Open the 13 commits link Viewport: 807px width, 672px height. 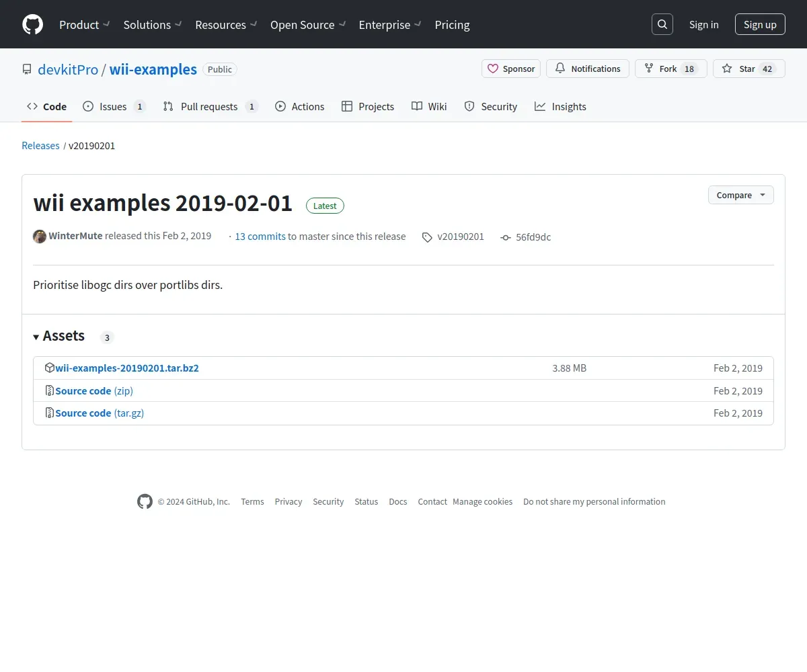pos(260,237)
